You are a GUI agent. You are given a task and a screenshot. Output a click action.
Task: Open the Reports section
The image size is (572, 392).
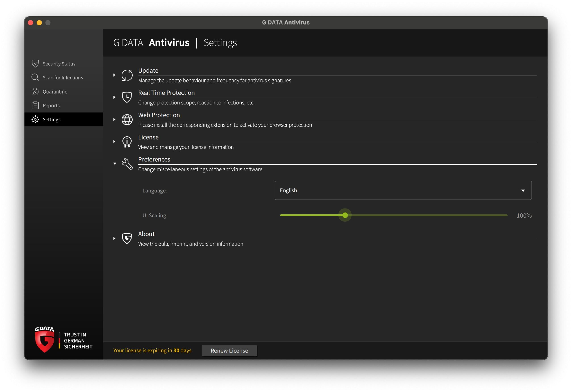[64, 106]
